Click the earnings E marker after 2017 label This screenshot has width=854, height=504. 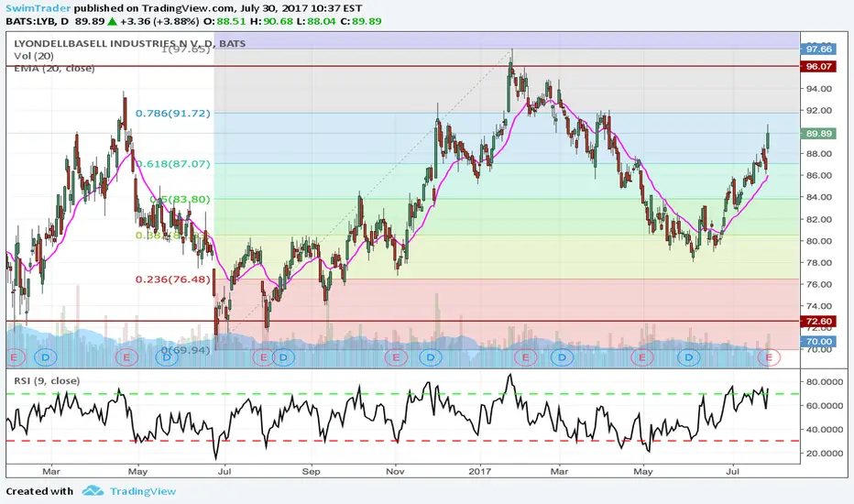(526, 357)
